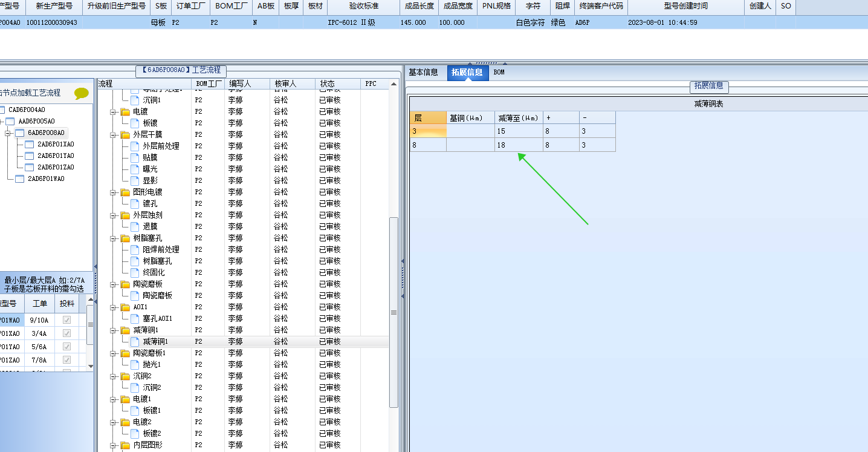This screenshot has height=452, width=868.
Task: Switch to the 基本信息 tab
Action: pos(423,72)
